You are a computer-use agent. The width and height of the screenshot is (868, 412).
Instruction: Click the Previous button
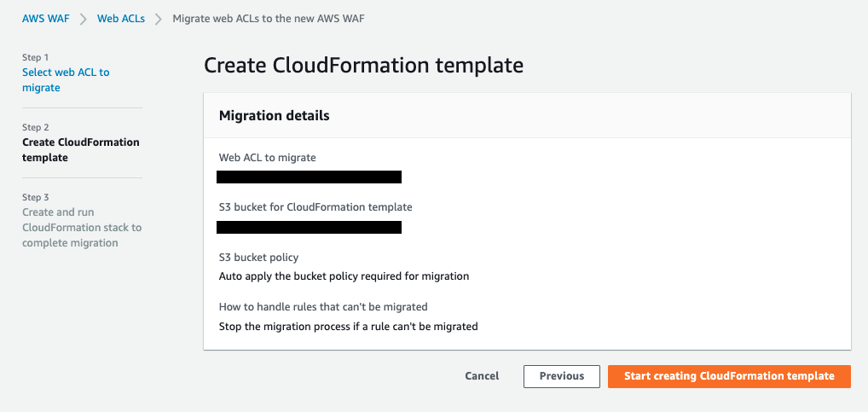tap(561, 376)
